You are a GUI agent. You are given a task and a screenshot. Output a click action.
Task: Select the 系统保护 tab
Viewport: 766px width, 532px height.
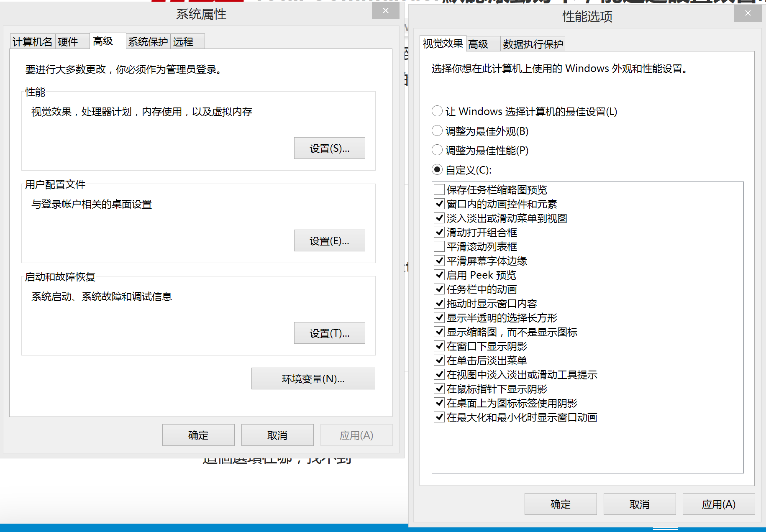(148, 42)
